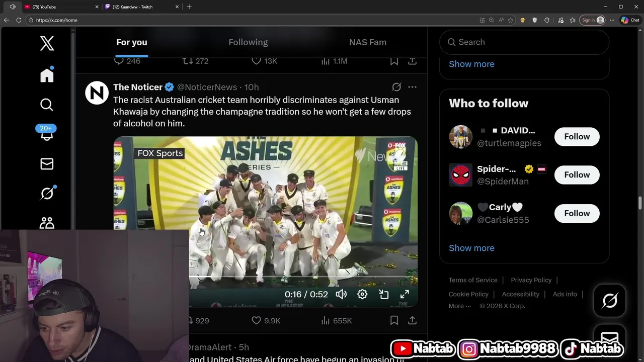
Task: Go to Home via sidebar house icon
Action: [47, 75]
